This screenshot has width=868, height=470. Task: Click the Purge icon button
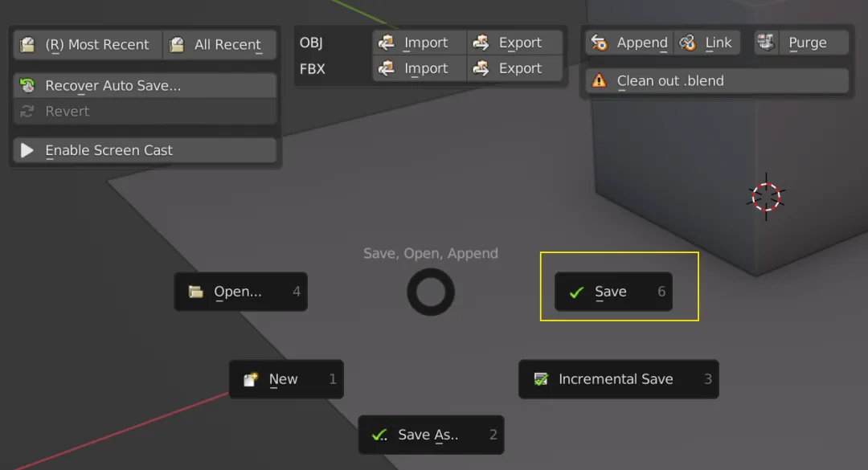(766, 43)
